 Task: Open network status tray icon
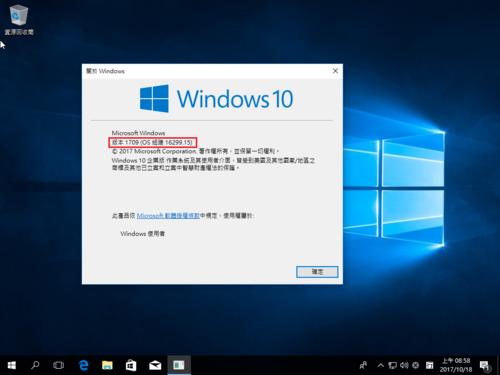click(393, 365)
